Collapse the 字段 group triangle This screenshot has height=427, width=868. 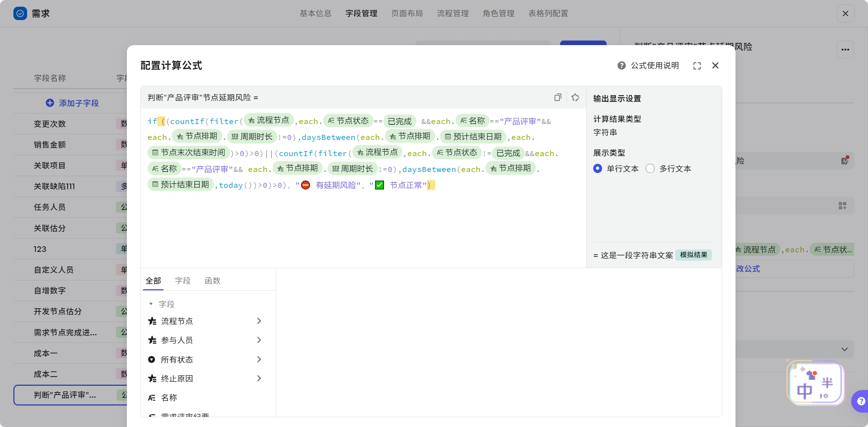(151, 304)
